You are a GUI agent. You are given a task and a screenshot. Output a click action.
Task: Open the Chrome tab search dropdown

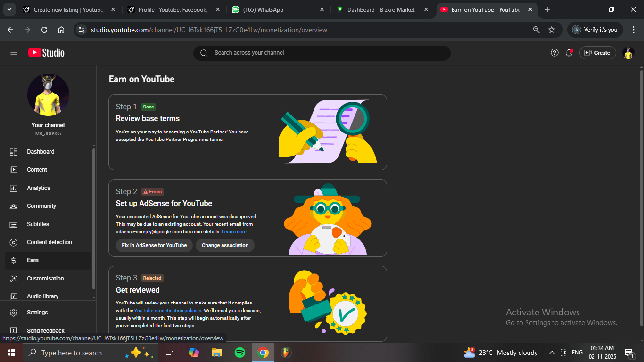pyautogui.click(x=9, y=9)
